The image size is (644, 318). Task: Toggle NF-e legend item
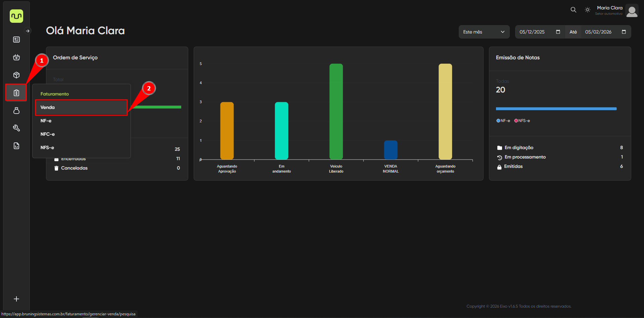(x=503, y=121)
